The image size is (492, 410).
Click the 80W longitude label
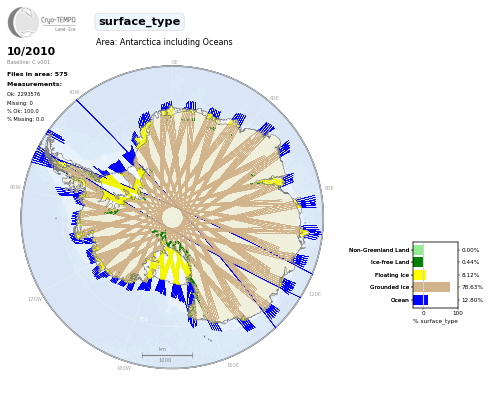click(15, 187)
